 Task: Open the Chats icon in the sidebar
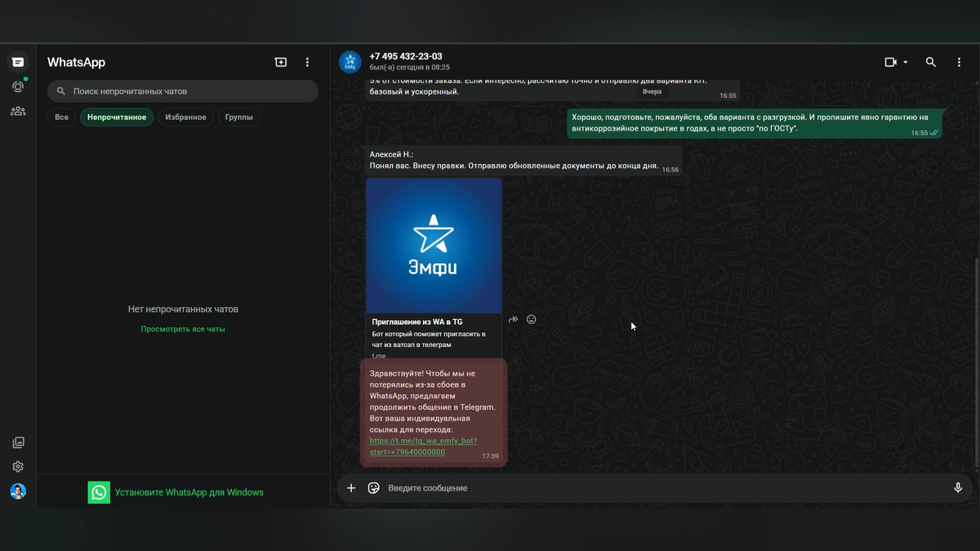click(18, 62)
